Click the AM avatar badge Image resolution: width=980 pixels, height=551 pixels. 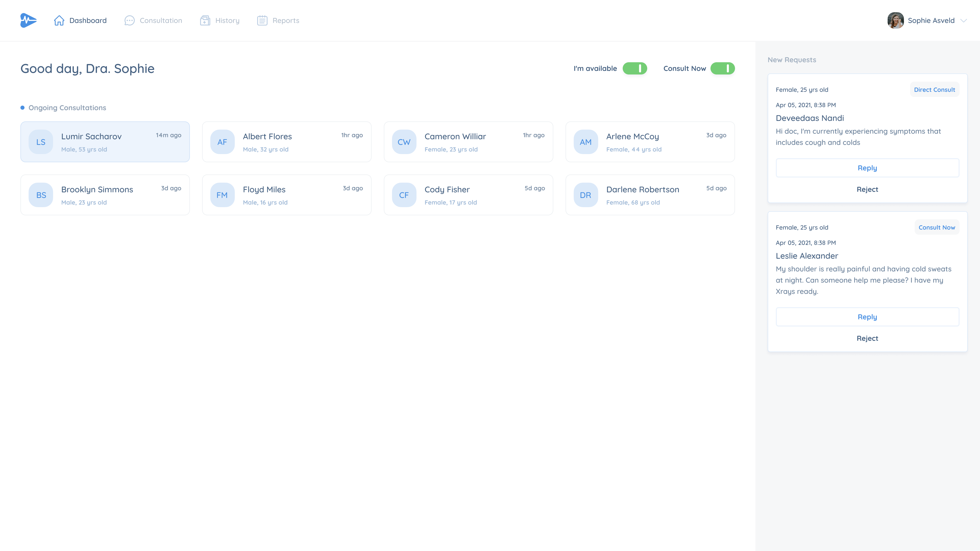click(586, 142)
